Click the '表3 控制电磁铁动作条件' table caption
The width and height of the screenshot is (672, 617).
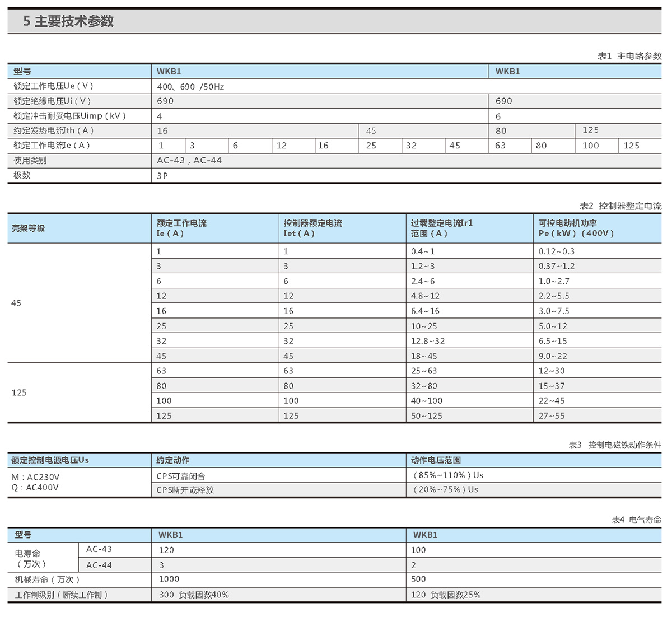click(x=614, y=445)
